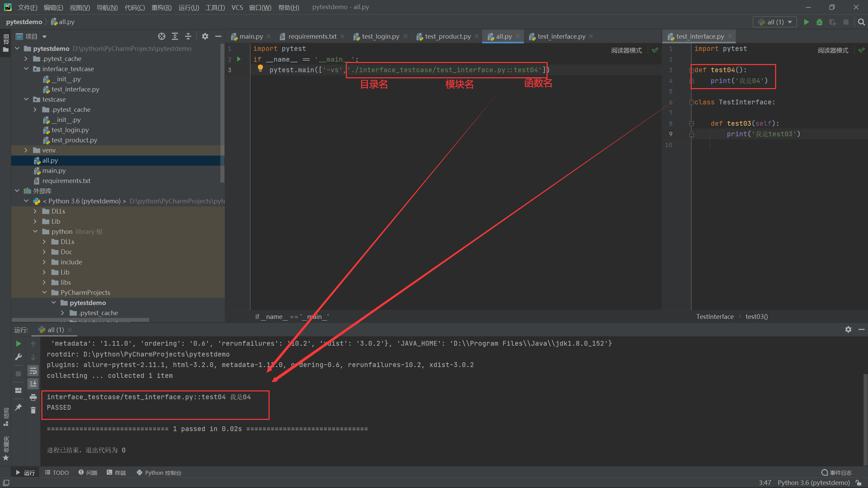Collapse the interface_testcase folder

pos(26,69)
